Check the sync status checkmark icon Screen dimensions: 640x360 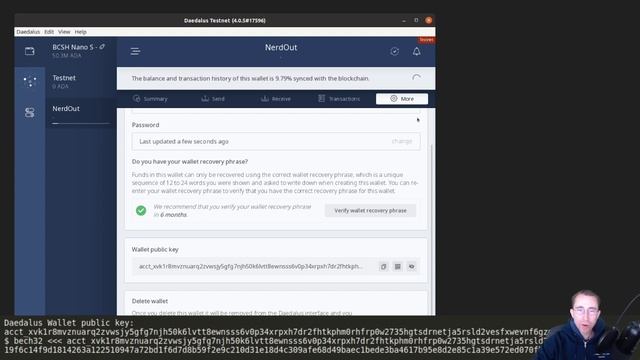coord(394,51)
